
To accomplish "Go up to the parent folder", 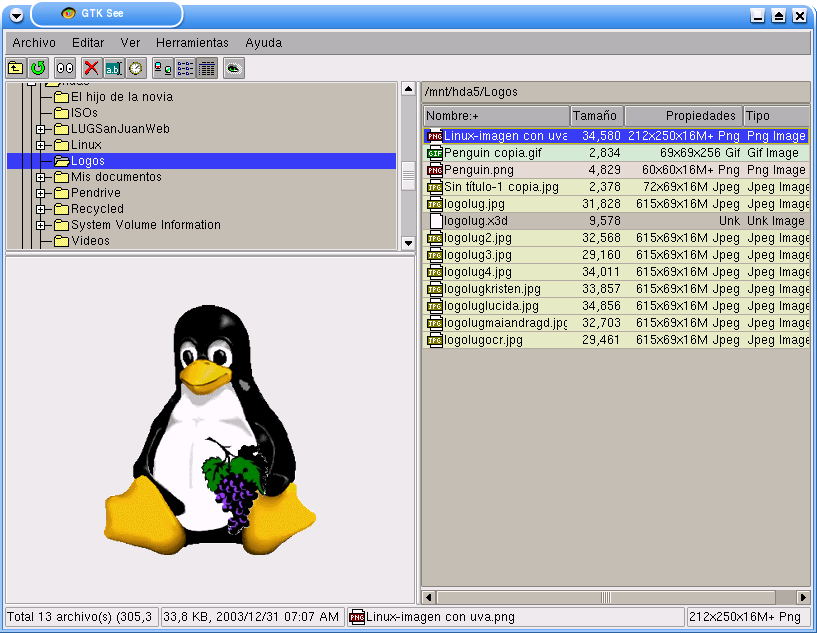I will click(16, 68).
